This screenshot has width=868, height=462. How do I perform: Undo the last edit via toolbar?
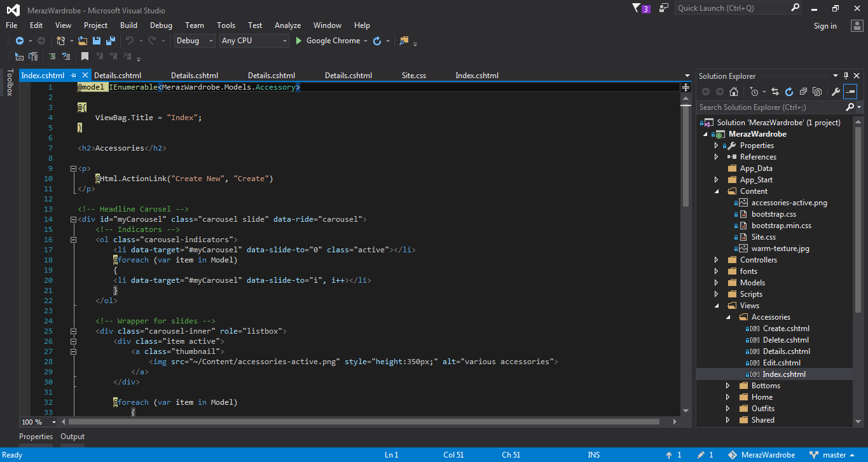click(129, 41)
